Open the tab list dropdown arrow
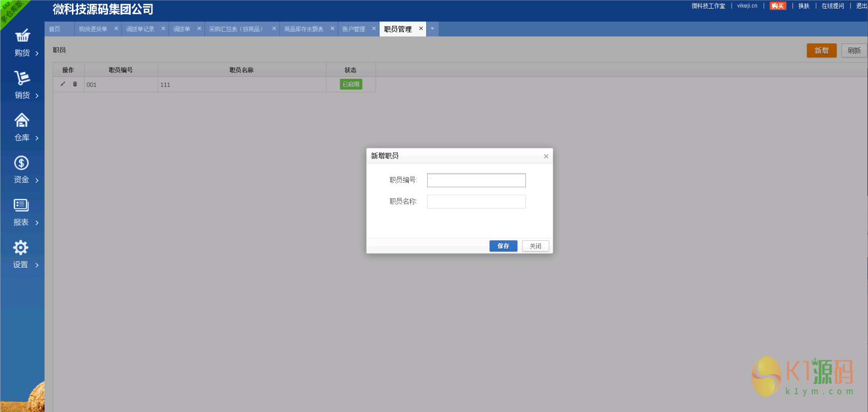This screenshot has height=412, width=868. (432, 29)
